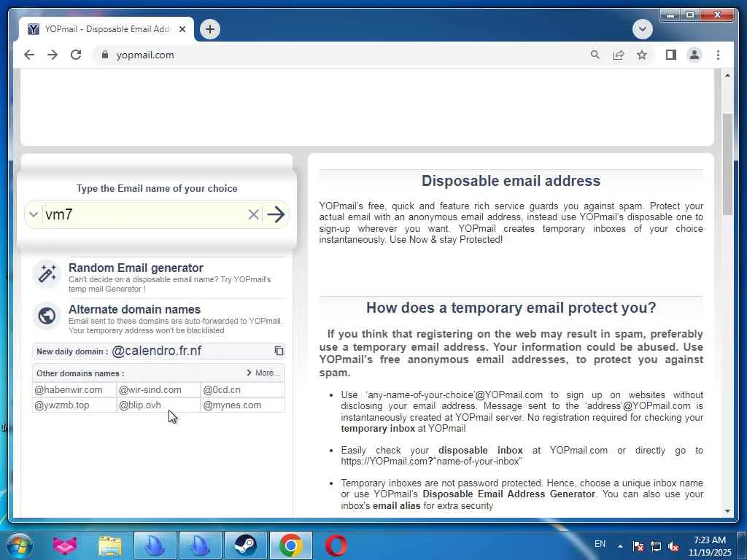This screenshot has width=747, height=560.
Task: Click the magic wand Random Email generator icon
Action: (47, 273)
